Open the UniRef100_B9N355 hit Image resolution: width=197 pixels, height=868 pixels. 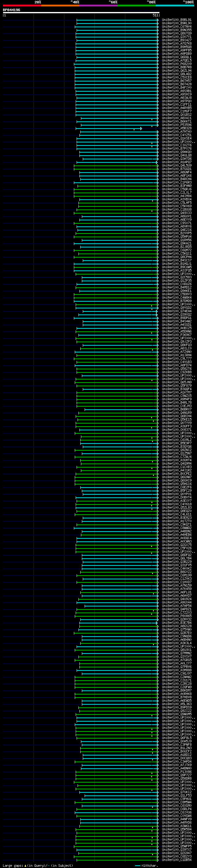pyautogui.click(x=176, y=30)
